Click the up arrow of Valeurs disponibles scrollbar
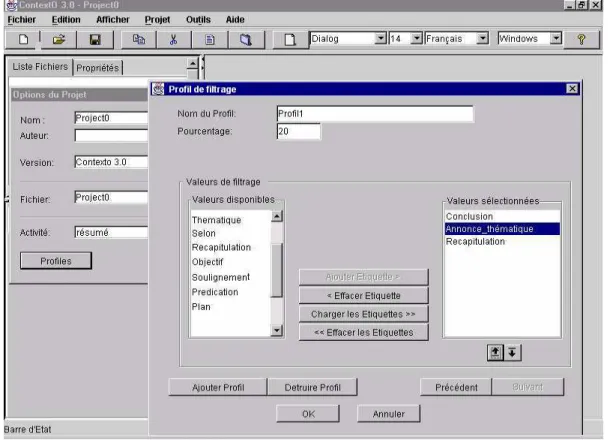 point(277,216)
